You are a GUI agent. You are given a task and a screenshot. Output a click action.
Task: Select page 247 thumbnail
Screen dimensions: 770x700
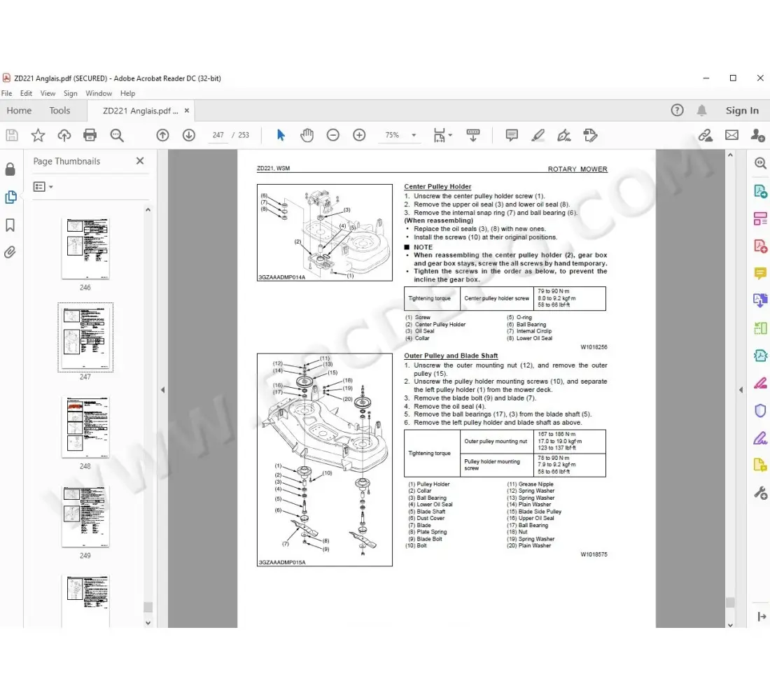85,337
